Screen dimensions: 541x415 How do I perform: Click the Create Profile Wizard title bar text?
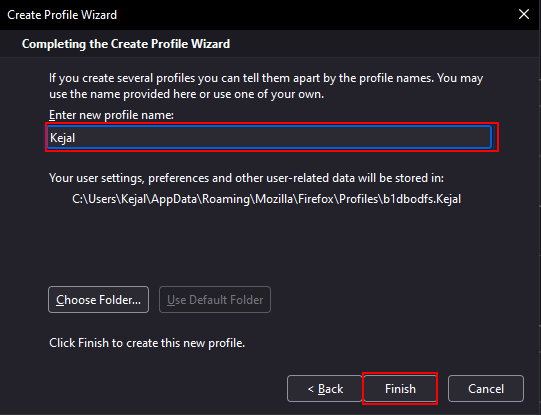62,15
